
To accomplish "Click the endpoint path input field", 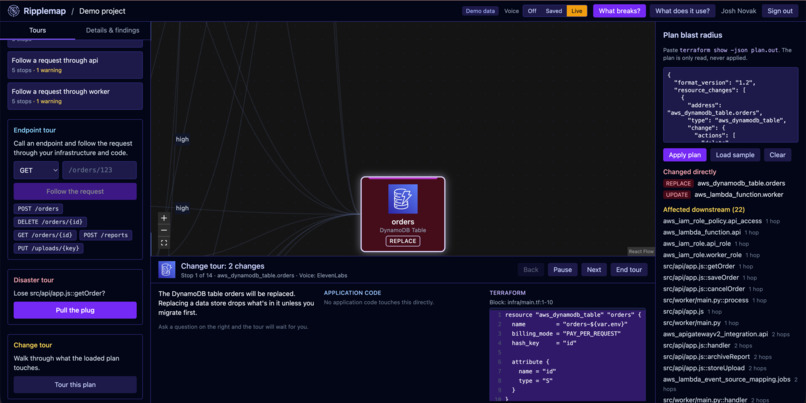I will (99, 170).
